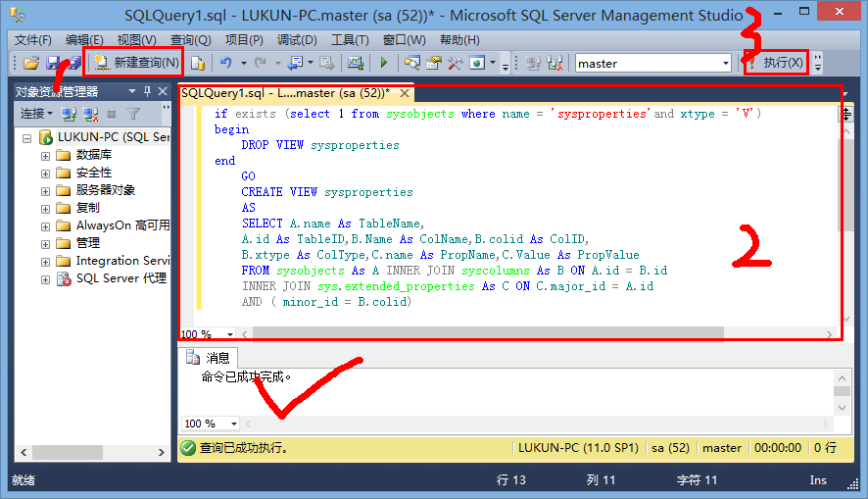Open the 窗口(W) menu

pyautogui.click(x=404, y=40)
